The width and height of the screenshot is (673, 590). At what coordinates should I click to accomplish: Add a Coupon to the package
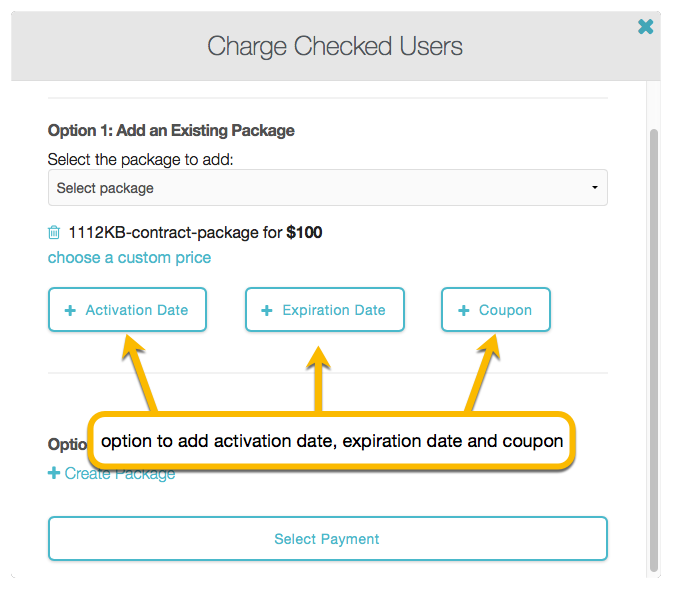(x=496, y=310)
